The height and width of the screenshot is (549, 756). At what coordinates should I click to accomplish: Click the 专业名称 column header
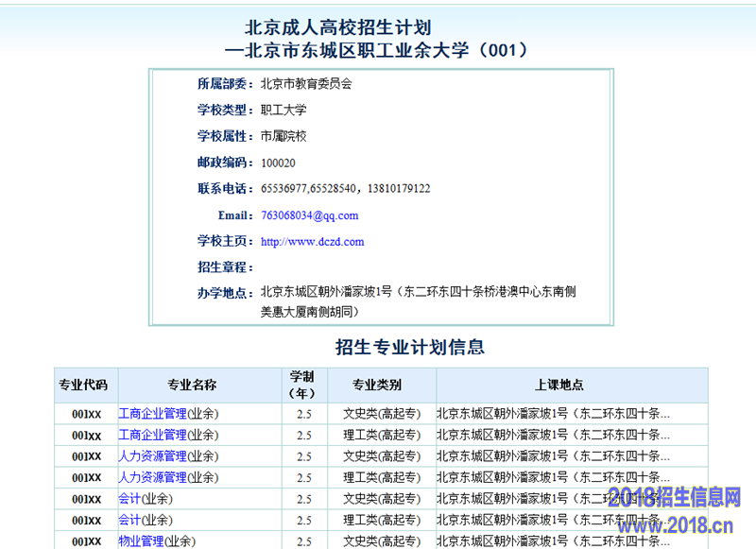[x=192, y=386]
